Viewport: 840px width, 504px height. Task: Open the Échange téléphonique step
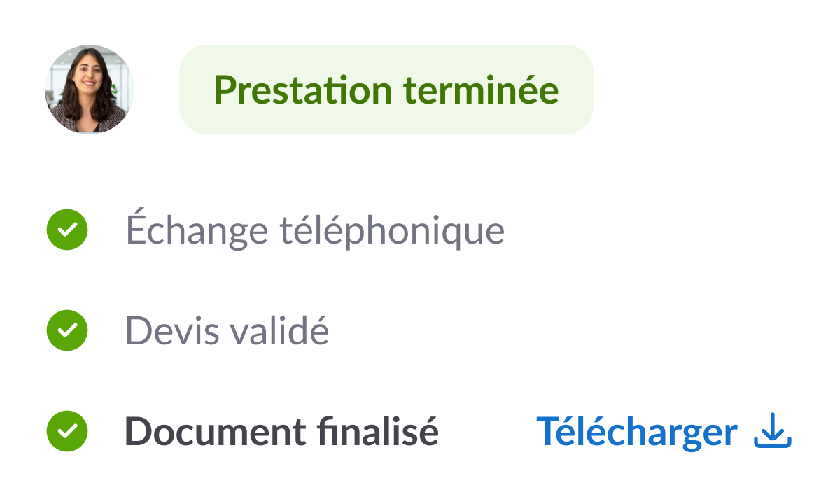pyautogui.click(x=315, y=229)
